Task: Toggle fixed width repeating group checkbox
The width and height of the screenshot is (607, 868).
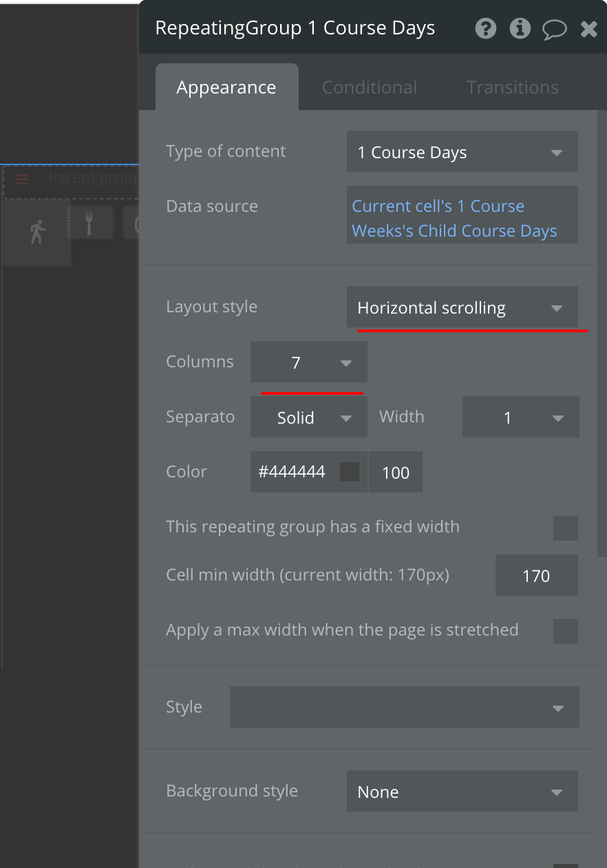Action: [x=566, y=528]
